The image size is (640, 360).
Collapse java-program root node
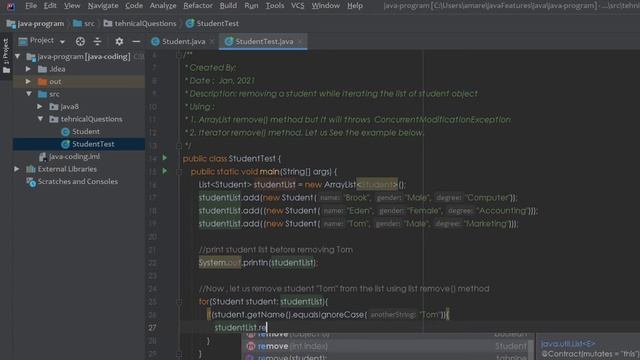[x=18, y=56]
